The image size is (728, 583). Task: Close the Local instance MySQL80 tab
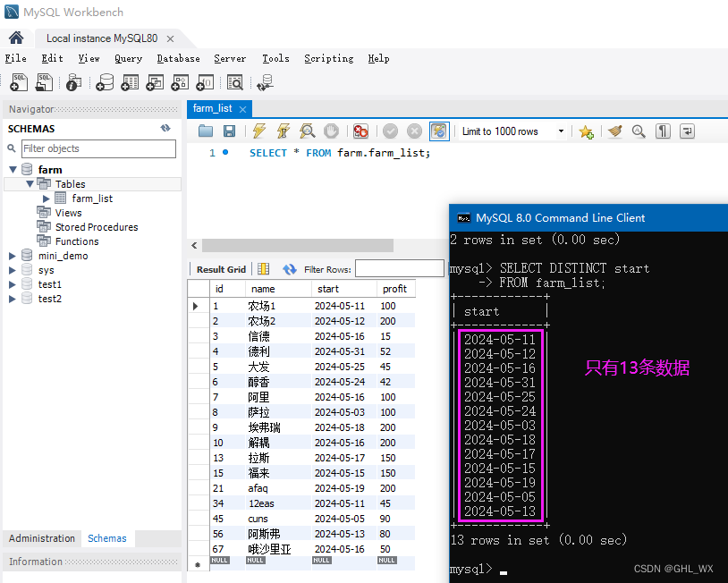pos(171,39)
